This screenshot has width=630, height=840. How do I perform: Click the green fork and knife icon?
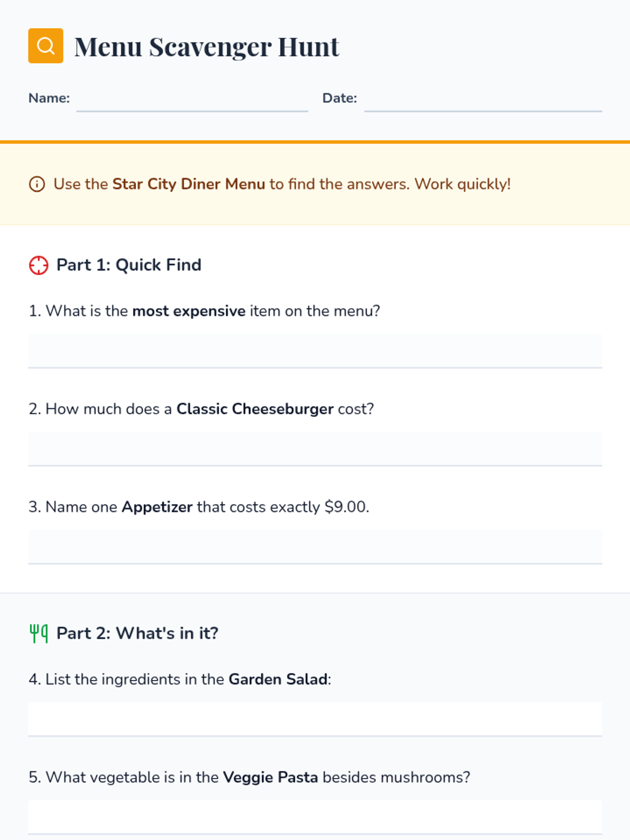tap(38, 634)
